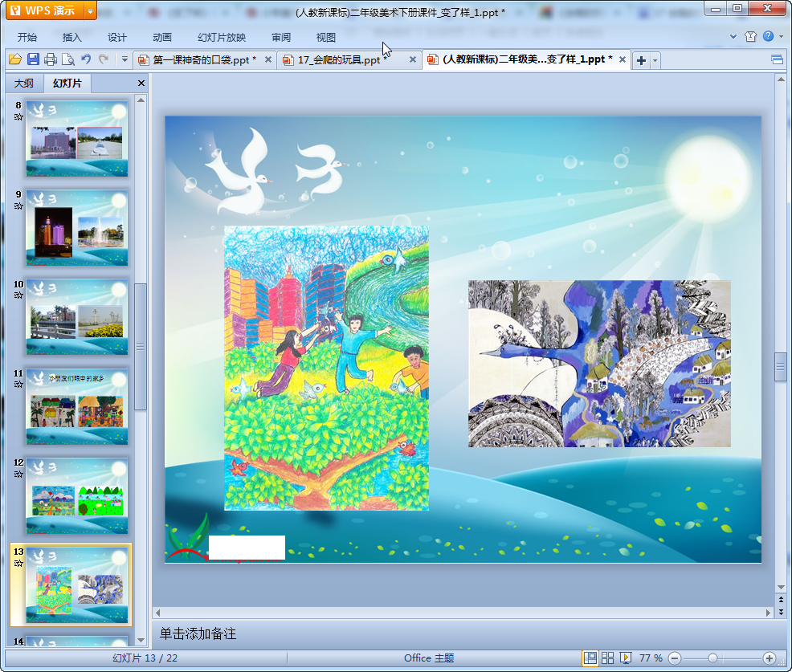Select slide 11 thumbnail

click(77, 406)
